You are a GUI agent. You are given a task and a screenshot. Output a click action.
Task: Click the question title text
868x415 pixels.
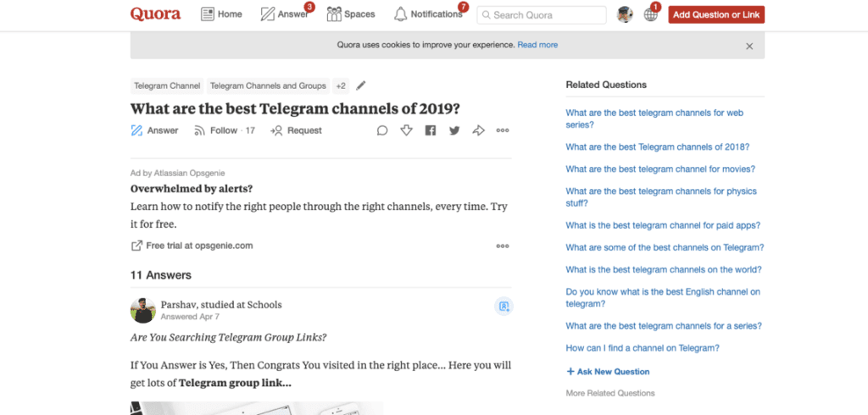(295, 109)
